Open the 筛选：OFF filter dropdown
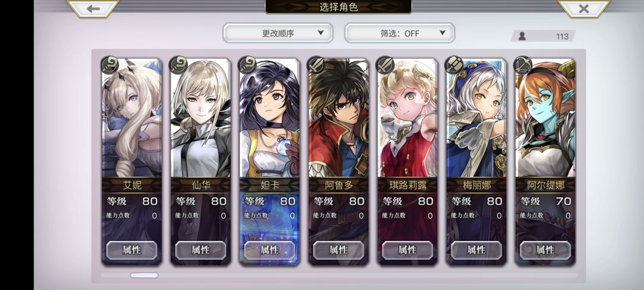This screenshot has width=644, height=290. 400,33
